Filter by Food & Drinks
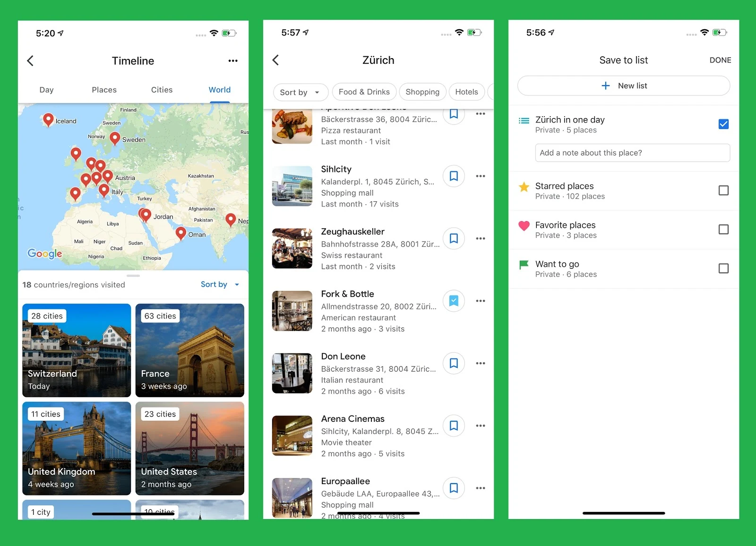This screenshot has width=756, height=546. click(x=364, y=92)
